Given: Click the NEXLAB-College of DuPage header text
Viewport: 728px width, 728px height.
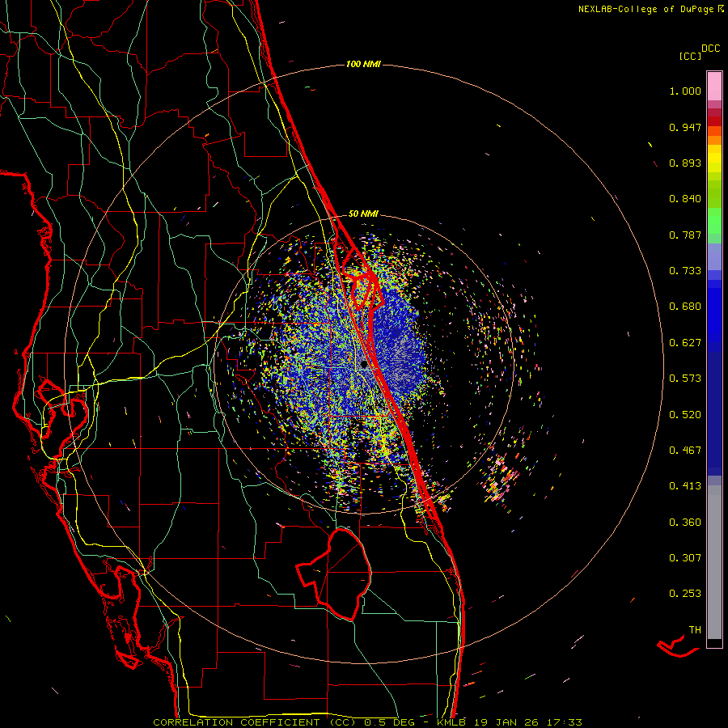Looking at the screenshot, I should tap(646, 9).
